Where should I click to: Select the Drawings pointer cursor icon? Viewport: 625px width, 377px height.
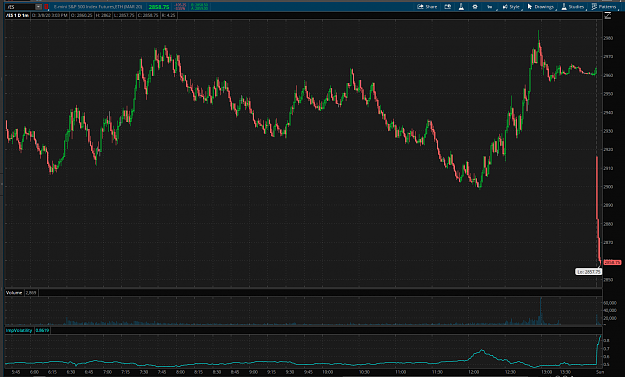pyautogui.click(x=530, y=7)
